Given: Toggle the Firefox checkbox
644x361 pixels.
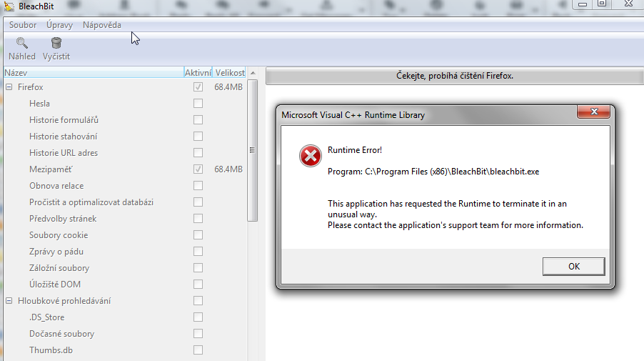Looking at the screenshot, I should pos(198,87).
